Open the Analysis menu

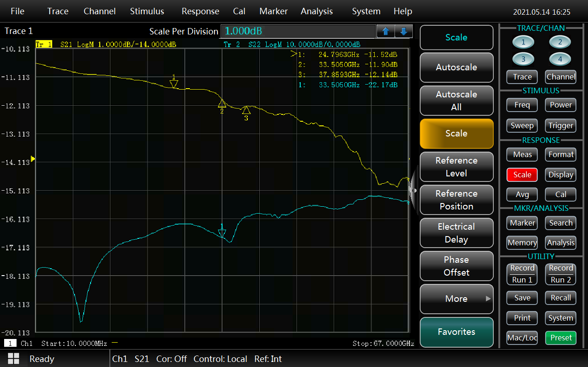coord(316,11)
